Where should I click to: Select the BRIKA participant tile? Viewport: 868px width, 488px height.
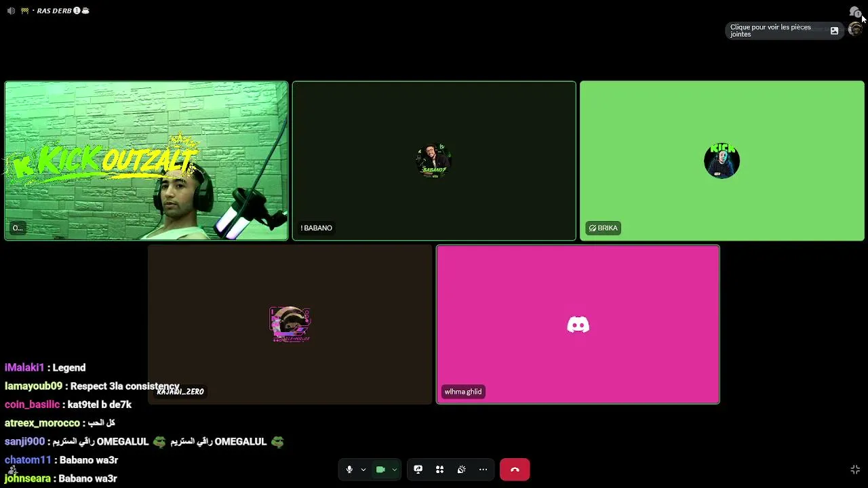pyautogui.click(x=722, y=161)
